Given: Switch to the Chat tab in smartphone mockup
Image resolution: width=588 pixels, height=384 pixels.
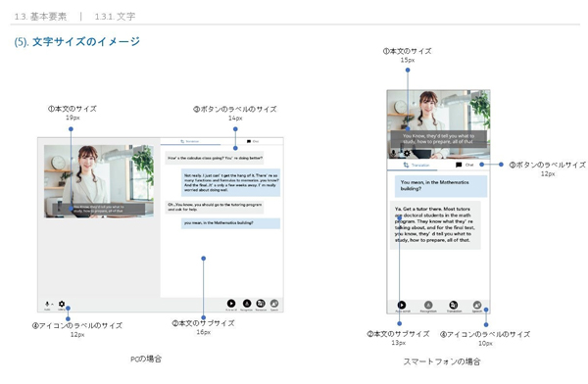Looking at the screenshot, I should pyautogui.click(x=465, y=165).
